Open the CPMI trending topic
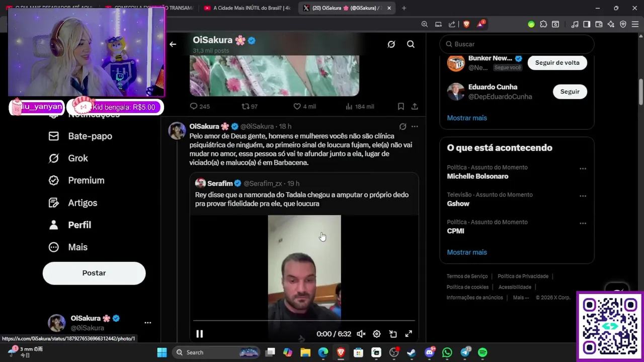Screen dimensions: 644x362 click(455, 231)
